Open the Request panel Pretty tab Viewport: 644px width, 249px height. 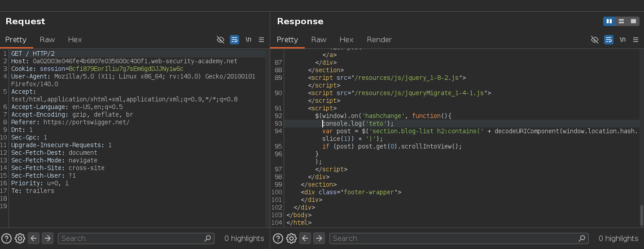tap(16, 39)
